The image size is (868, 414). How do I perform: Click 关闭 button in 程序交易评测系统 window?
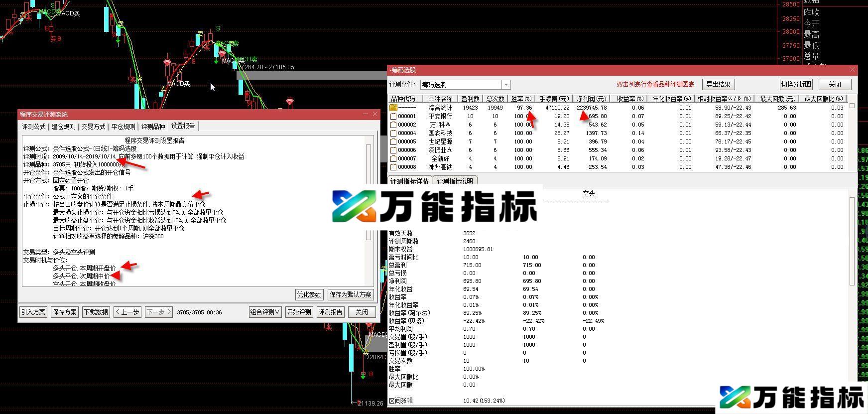click(362, 312)
